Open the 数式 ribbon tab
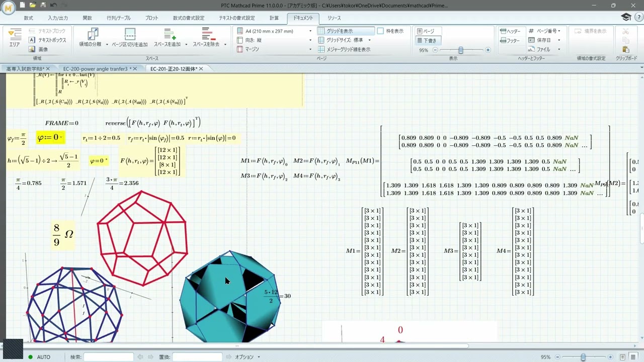 (x=29, y=18)
